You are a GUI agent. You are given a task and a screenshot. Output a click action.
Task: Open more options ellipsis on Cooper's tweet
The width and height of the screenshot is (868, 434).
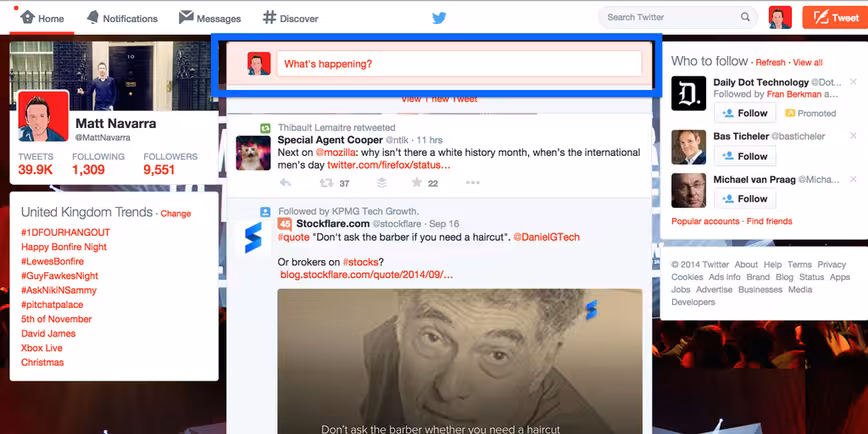[x=473, y=183]
